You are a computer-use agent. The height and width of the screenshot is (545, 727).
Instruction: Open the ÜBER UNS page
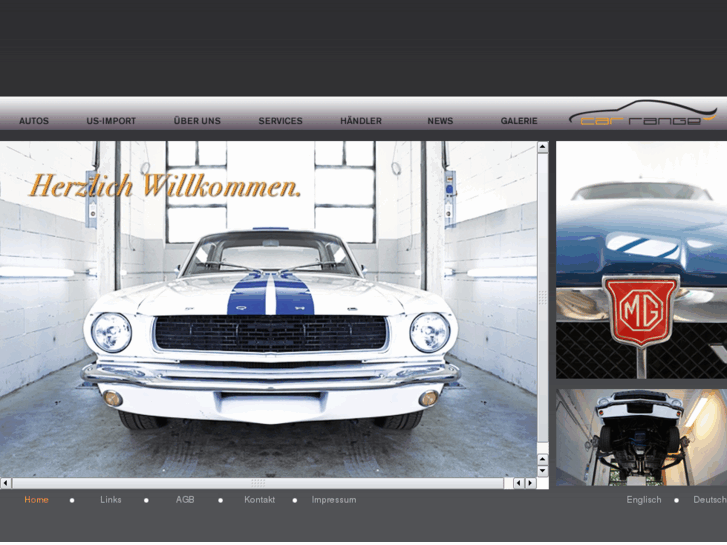pyautogui.click(x=197, y=121)
